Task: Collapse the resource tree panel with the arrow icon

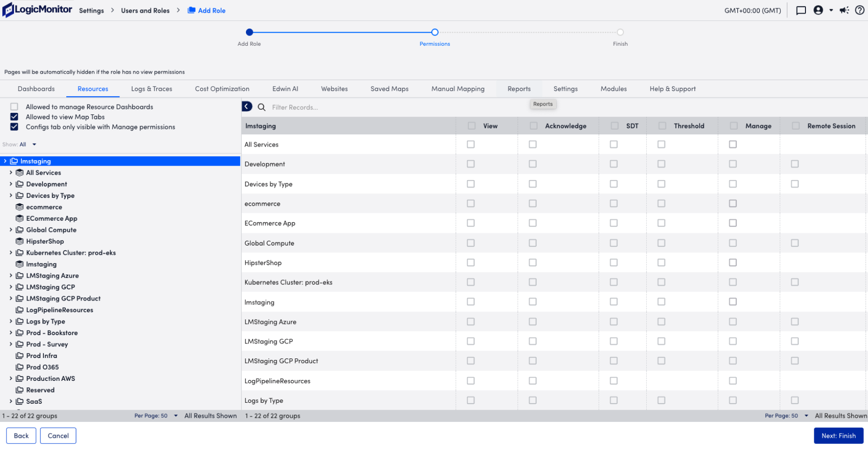Action: [246, 106]
